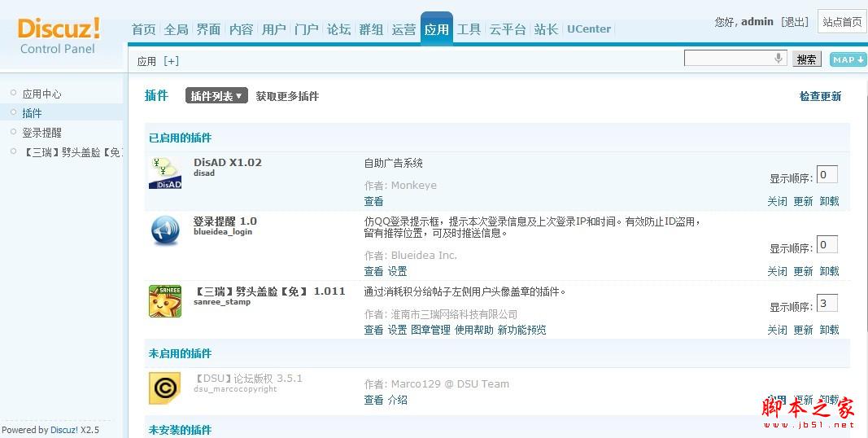Click 介绍 for DSU论坛版权 plugin
The height and width of the screenshot is (438, 868).
click(398, 400)
